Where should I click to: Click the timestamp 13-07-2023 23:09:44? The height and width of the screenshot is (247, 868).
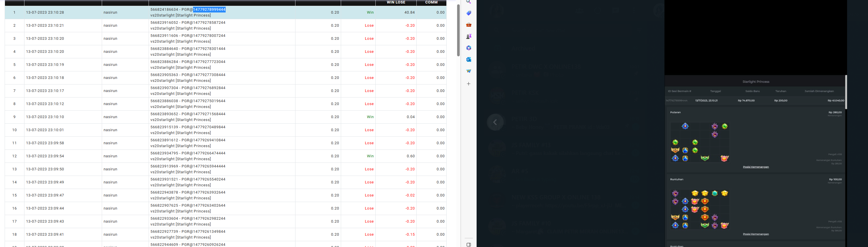click(45, 208)
